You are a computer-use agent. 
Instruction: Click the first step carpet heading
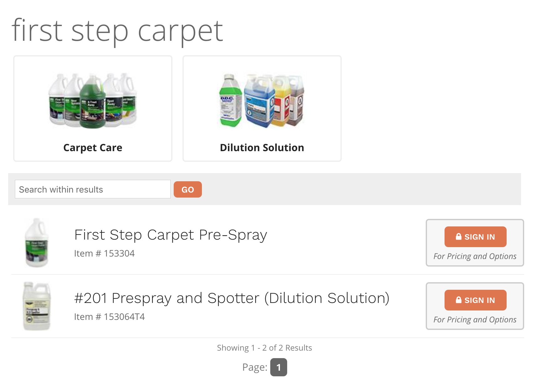click(117, 31)
